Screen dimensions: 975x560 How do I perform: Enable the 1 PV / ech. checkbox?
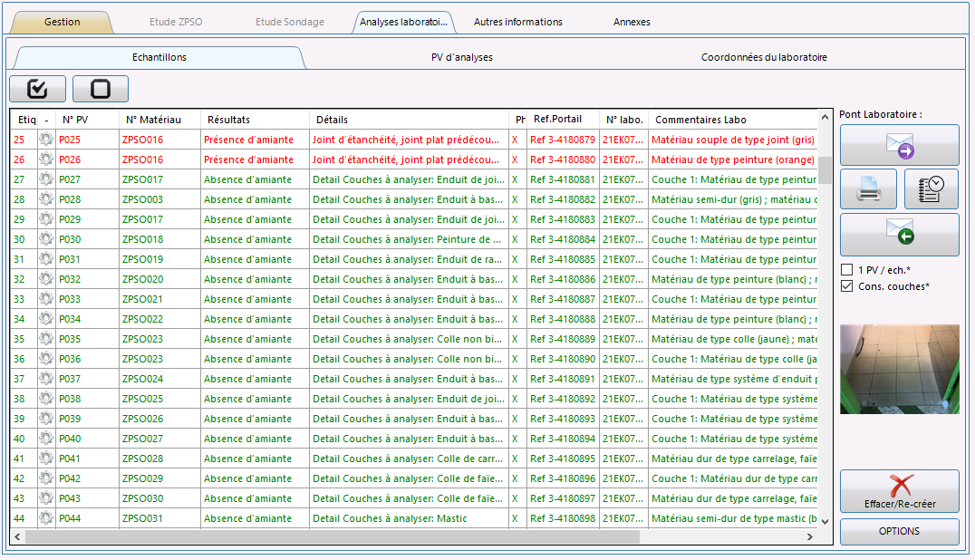pos(846,270)
